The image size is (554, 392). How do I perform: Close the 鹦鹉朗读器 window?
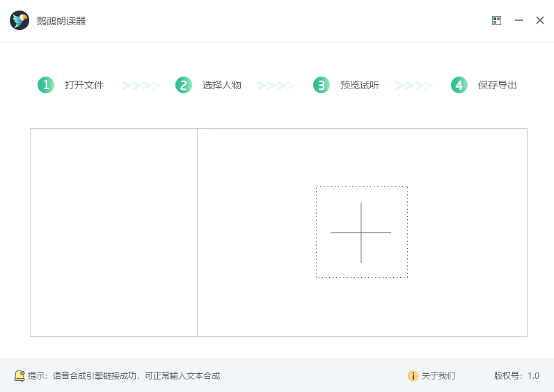point(539,20)
